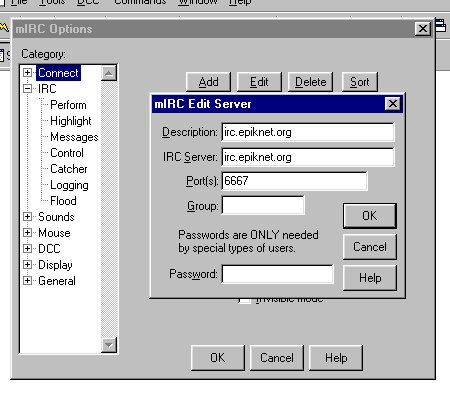Select the IRC tree item
The image size is (450, 396).
(x=47, y=89)
